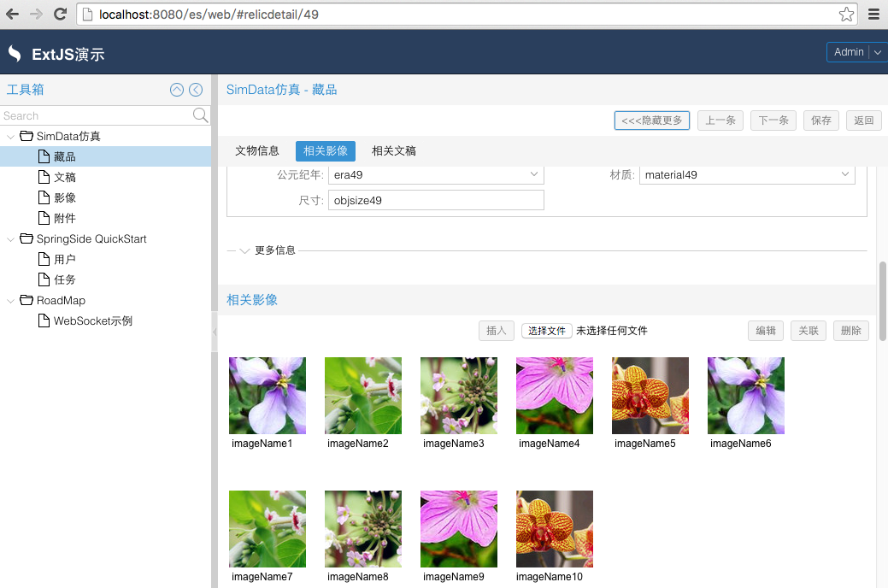
Task: Select the imageName10 thumbnail
Action: [555, 529]
